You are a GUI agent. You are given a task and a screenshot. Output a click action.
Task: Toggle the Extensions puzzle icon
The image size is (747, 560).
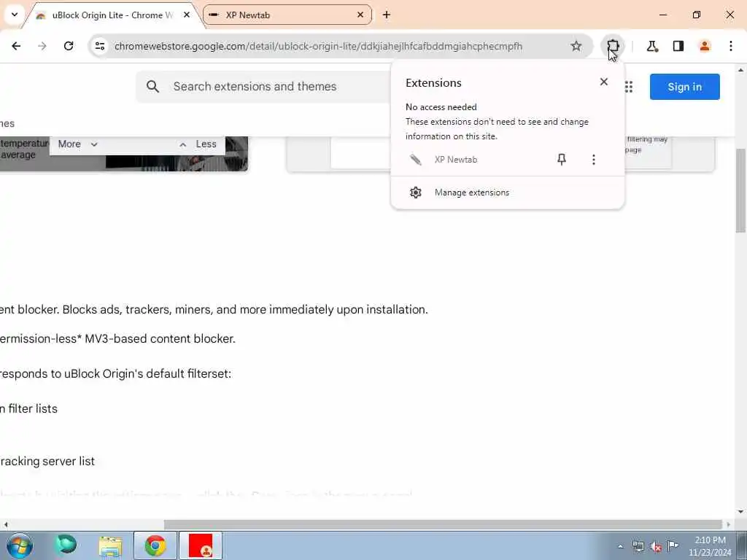pyautogui.click(x=613, y=46)
